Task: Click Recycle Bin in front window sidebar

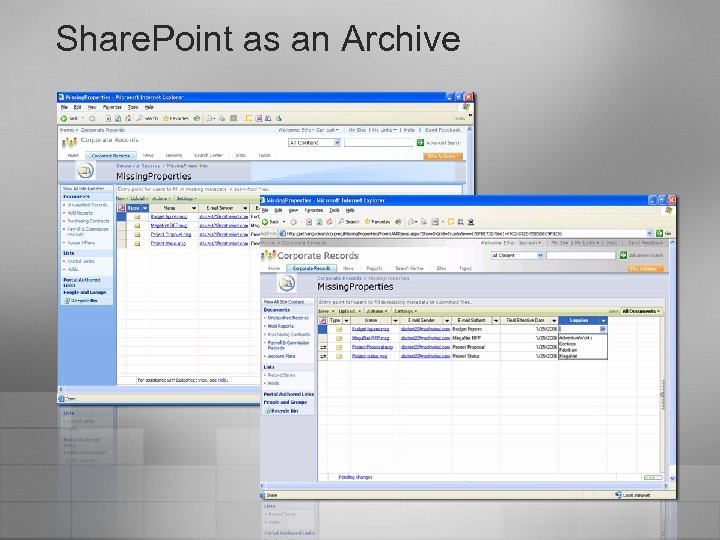Action: (281, 411)
